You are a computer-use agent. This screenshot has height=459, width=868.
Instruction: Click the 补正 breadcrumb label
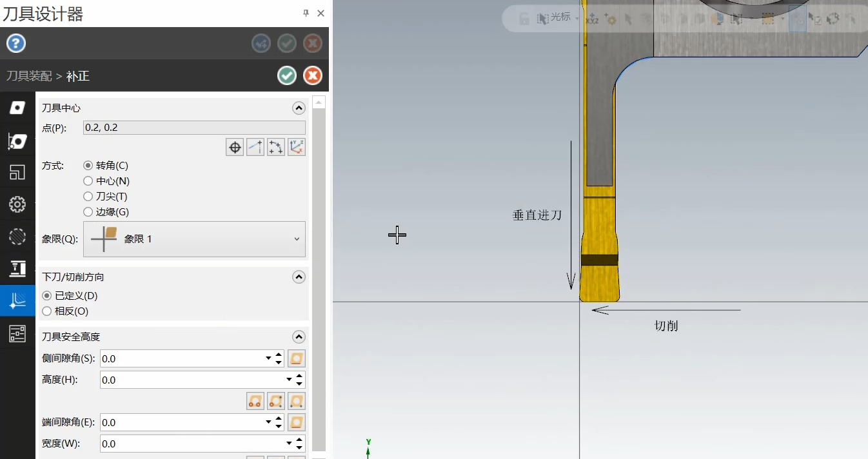tap(77, 76)
